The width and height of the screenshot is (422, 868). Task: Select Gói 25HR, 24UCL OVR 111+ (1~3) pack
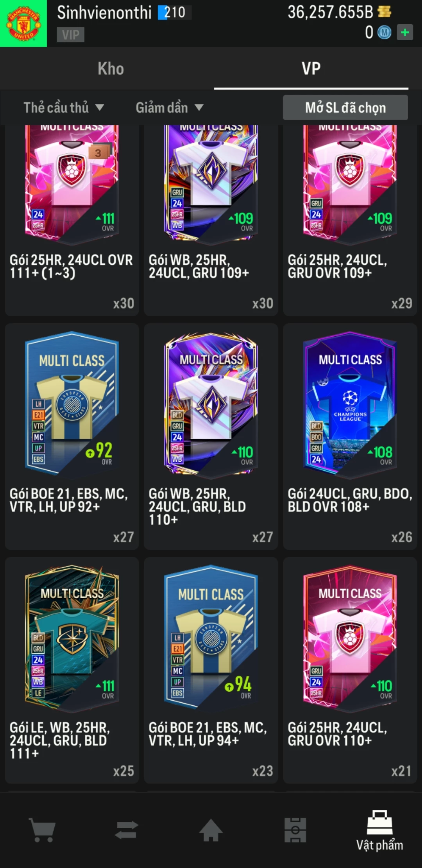(72, 221)
